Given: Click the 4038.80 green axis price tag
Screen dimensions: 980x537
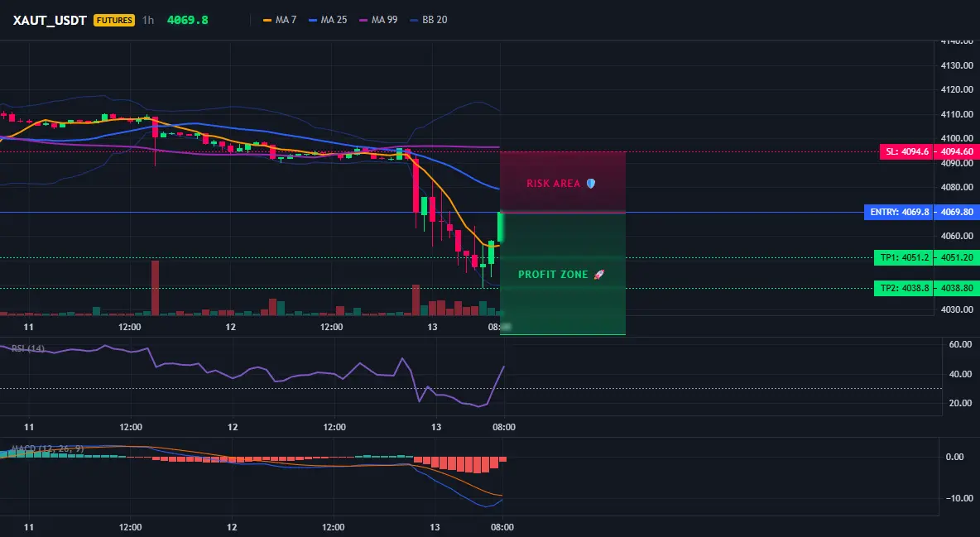Looking at the screenshot, I should pyautogui.click(x=957, y=288).
